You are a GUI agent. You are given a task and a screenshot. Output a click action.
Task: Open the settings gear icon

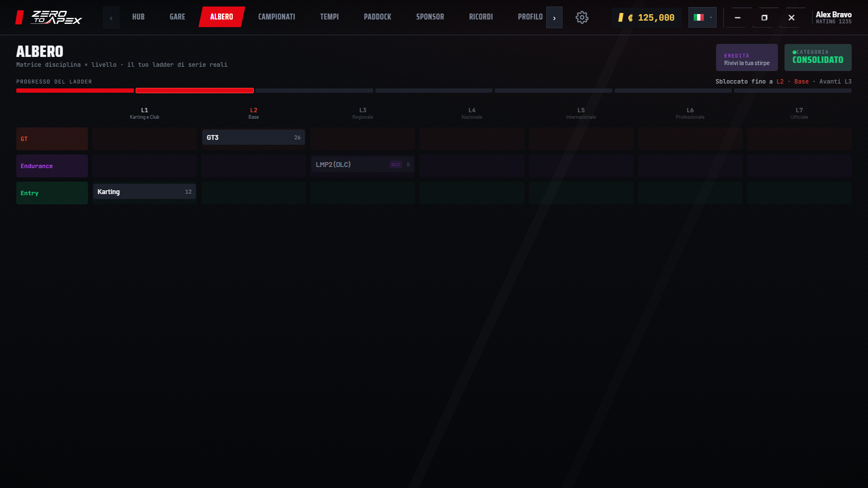tap(582, 17)
